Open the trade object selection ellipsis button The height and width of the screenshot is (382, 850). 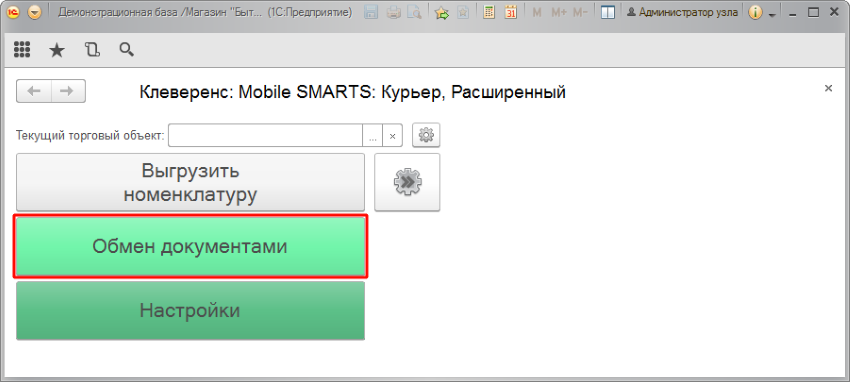click(x=372, y=135)
